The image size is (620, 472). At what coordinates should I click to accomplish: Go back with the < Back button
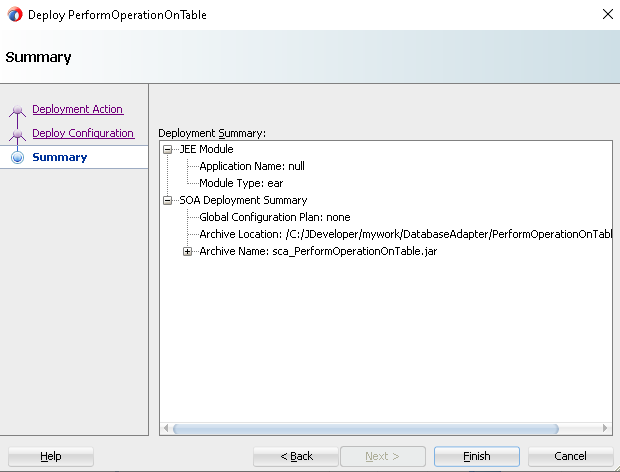pyautogui.click(x=296, y=456)
